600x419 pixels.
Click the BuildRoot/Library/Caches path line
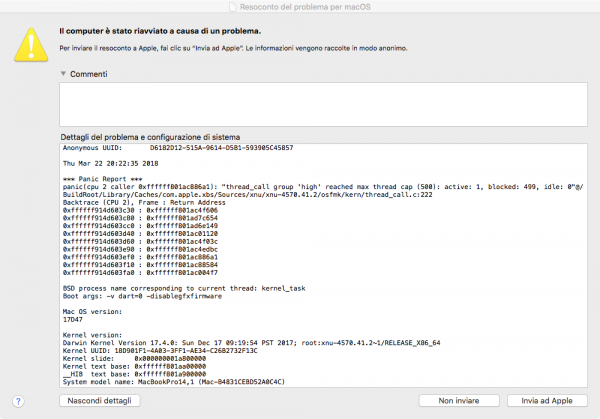(x=248, y=194)
